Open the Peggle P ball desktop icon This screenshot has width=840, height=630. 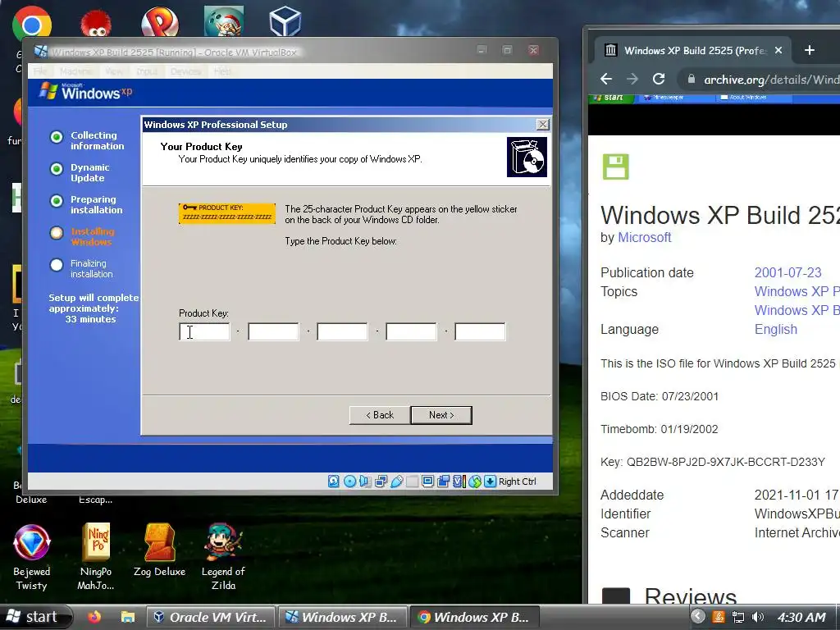tap(160, 22)
